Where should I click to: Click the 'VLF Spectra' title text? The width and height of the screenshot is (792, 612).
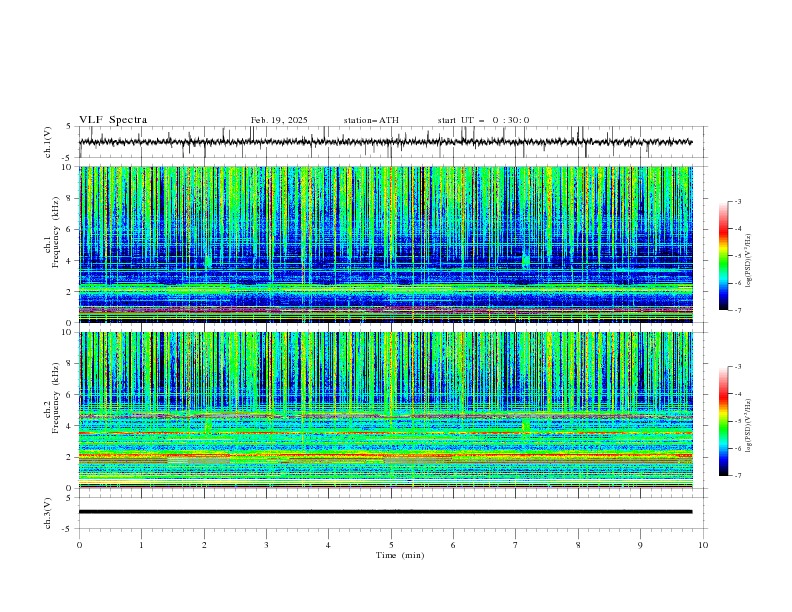click(x=113, y=120)
